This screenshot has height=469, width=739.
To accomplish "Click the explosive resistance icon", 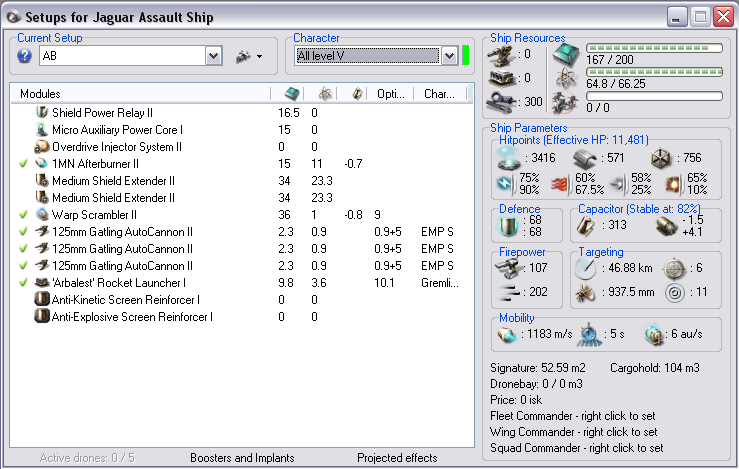I will (x=673, y=184).
